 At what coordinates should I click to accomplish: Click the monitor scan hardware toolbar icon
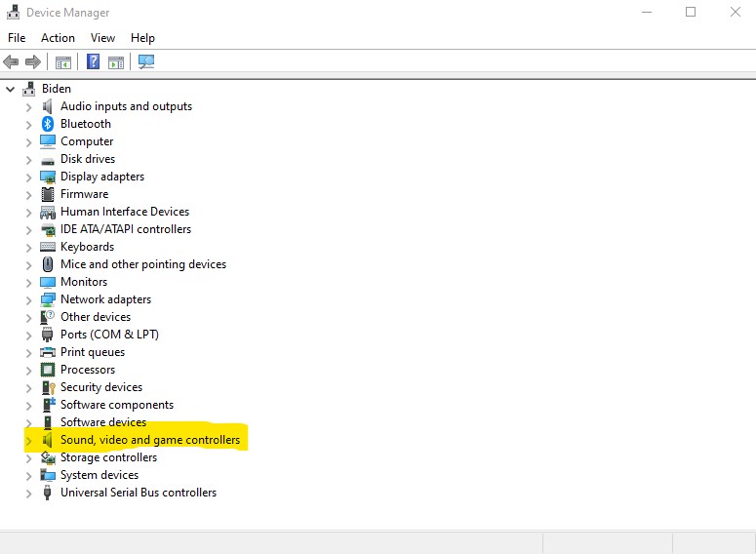(x=146, y=62)
